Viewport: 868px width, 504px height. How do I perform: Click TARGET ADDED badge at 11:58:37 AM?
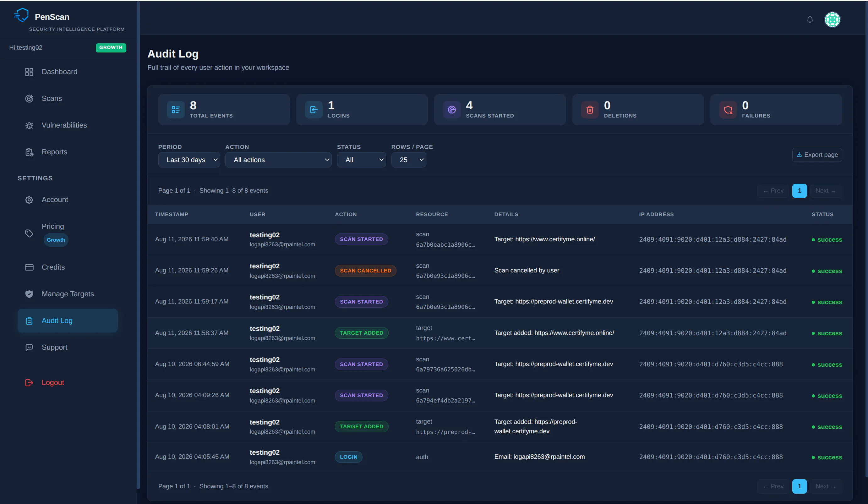point(361,333)
